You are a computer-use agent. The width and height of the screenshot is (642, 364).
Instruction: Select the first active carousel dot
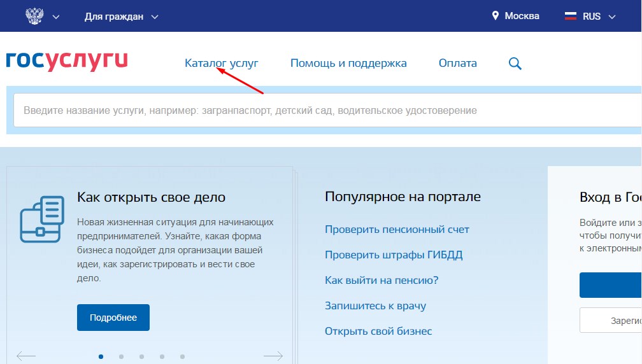pos(101,356)
